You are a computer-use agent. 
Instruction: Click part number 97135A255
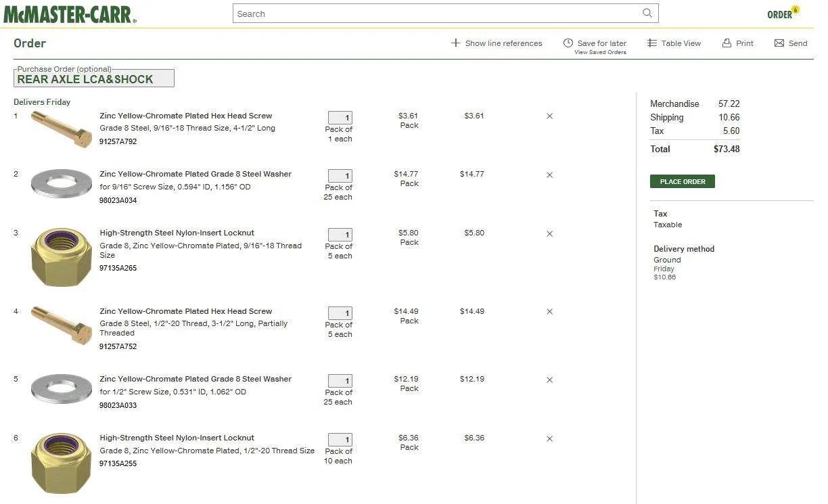click(x=118, y=464)
